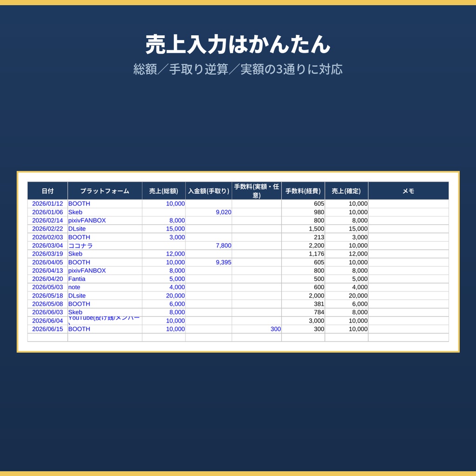Click the blue 300 in 手数料(実額・任意) column
The image size is (476, 476).
[257, 329]
